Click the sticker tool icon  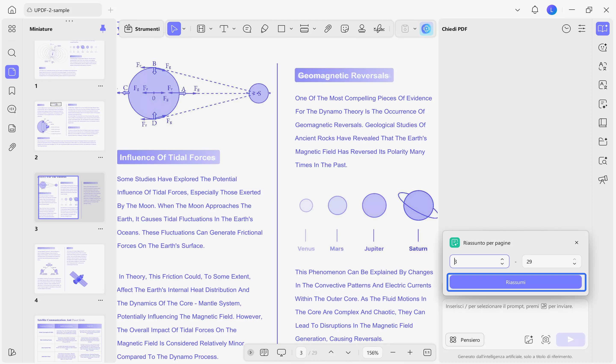click(x=345, y=29)
